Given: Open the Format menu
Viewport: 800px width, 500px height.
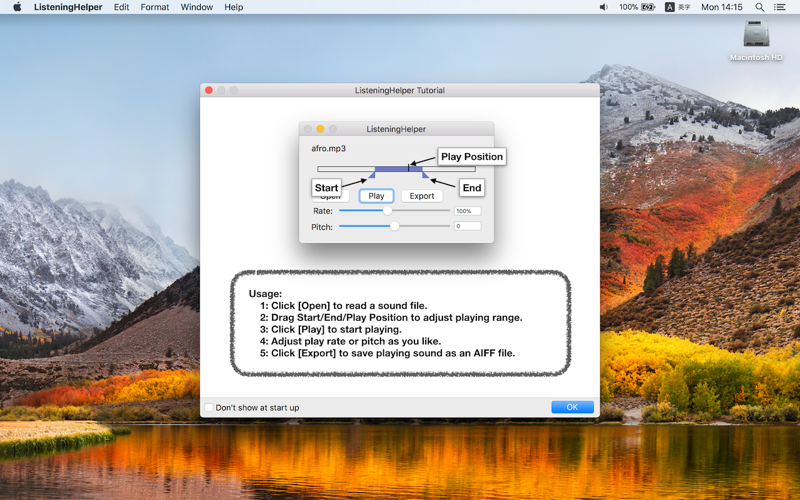Looking at the screenshot, I should pyautogui.click(x=155, y=7).
